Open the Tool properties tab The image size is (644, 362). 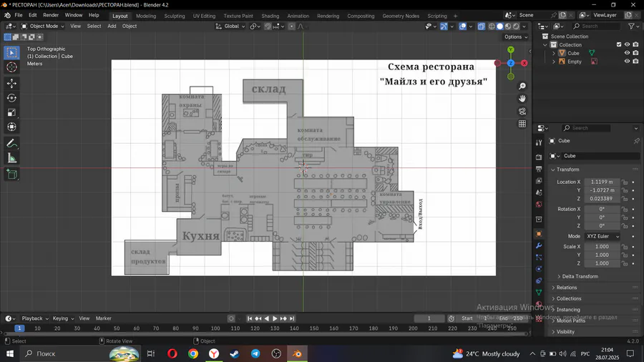(x=539, y=142)
